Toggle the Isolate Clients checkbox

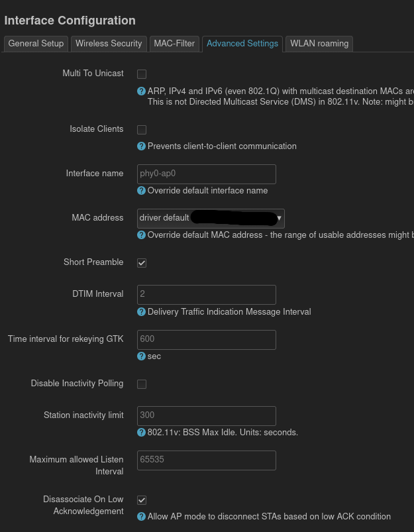click(142, 130)
